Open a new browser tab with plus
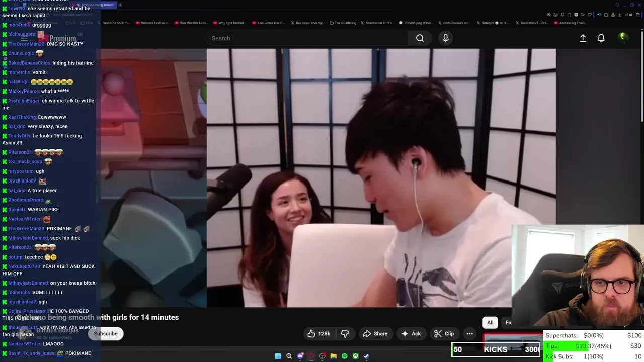 tap(120, 5)
